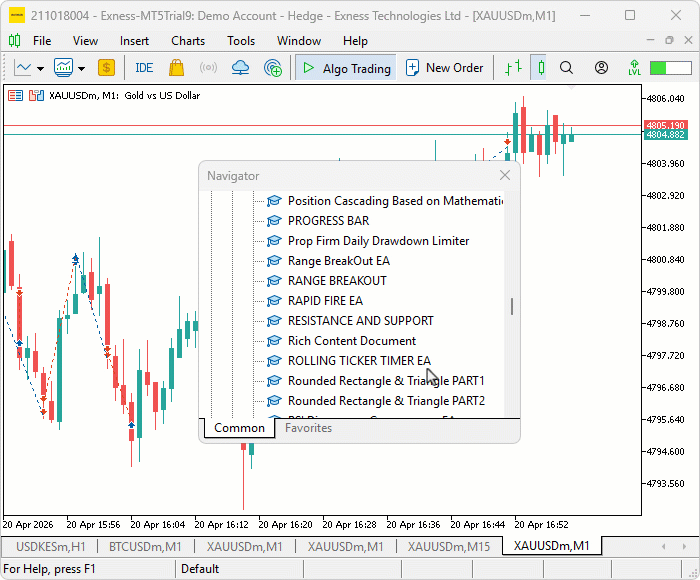The width and height of the screenshot is (700, 580).
Task: Select RESISTANCE AND SUPPORT item
Action: click(x=361, y=321)
